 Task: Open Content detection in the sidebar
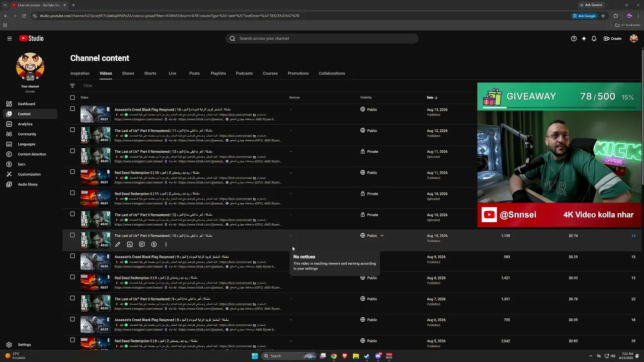click(32, 154)
